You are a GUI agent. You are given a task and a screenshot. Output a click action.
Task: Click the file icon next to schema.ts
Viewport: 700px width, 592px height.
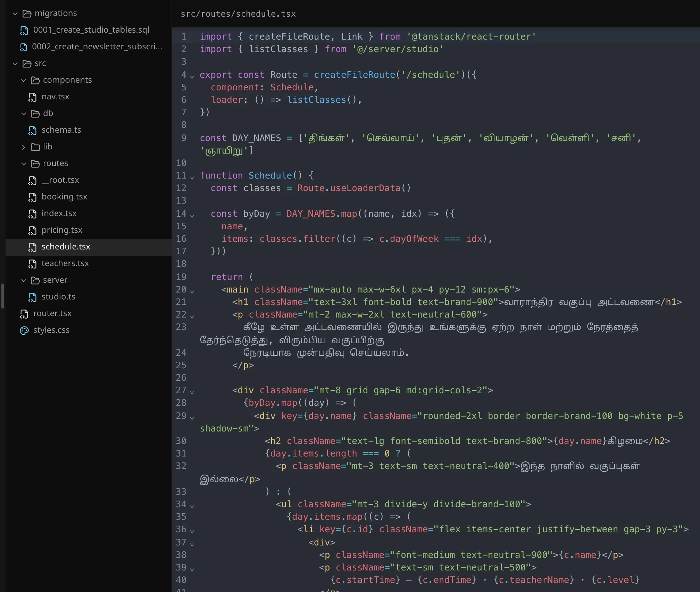pos(32,130)
